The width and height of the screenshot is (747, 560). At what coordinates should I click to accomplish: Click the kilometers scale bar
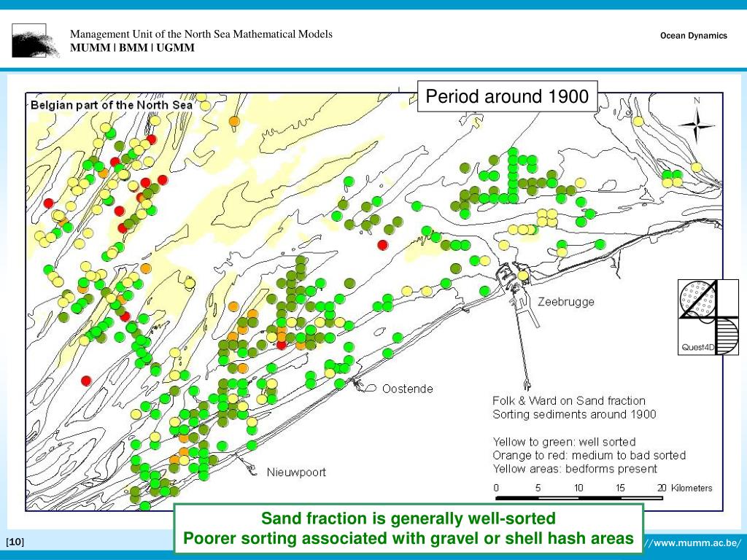[x=578, y=498]
